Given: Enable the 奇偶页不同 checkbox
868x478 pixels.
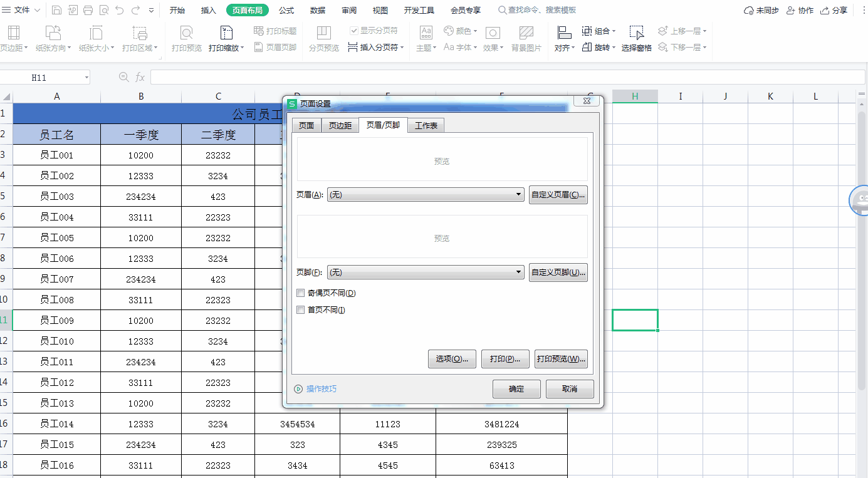Looking at the screenshot, I should click(x=301, y=293).
